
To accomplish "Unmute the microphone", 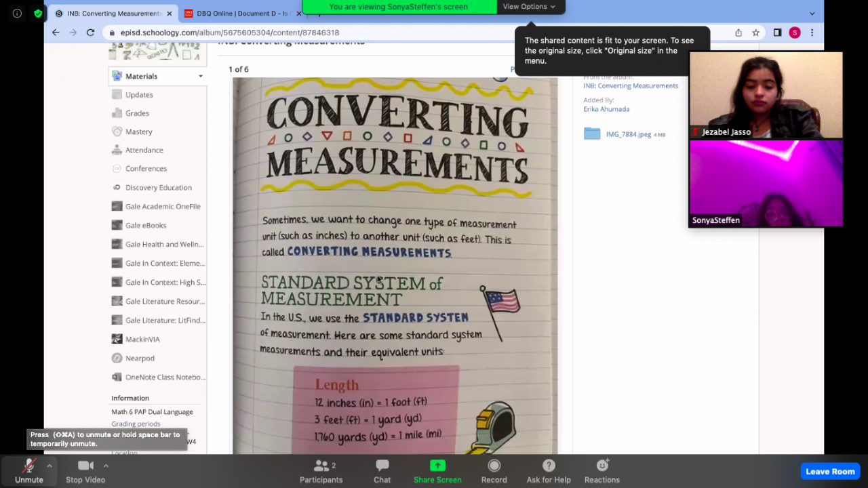I will click(28, 471).
